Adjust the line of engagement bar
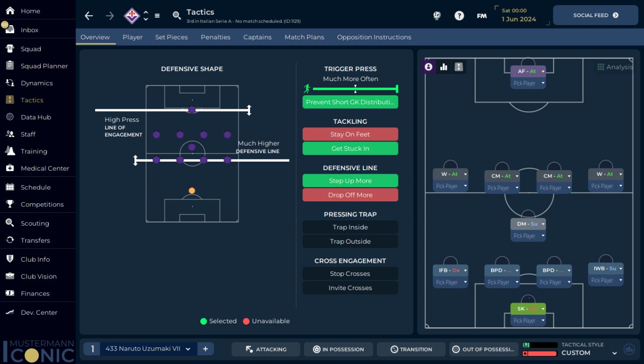 coord(173,110)
